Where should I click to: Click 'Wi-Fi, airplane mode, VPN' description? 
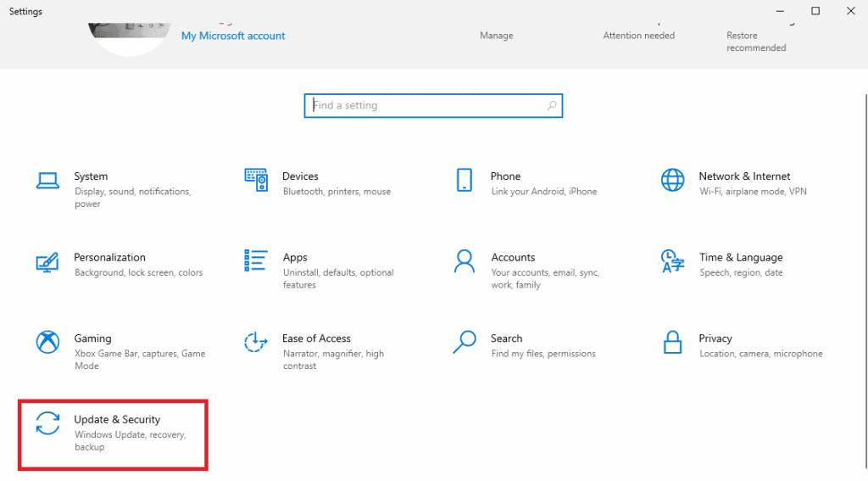(x=753, y=191)
